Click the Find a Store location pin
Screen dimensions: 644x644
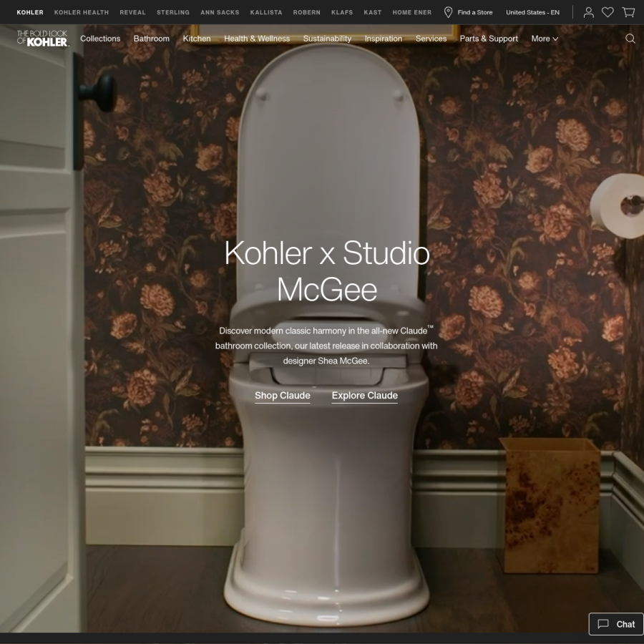pos(448,12)
